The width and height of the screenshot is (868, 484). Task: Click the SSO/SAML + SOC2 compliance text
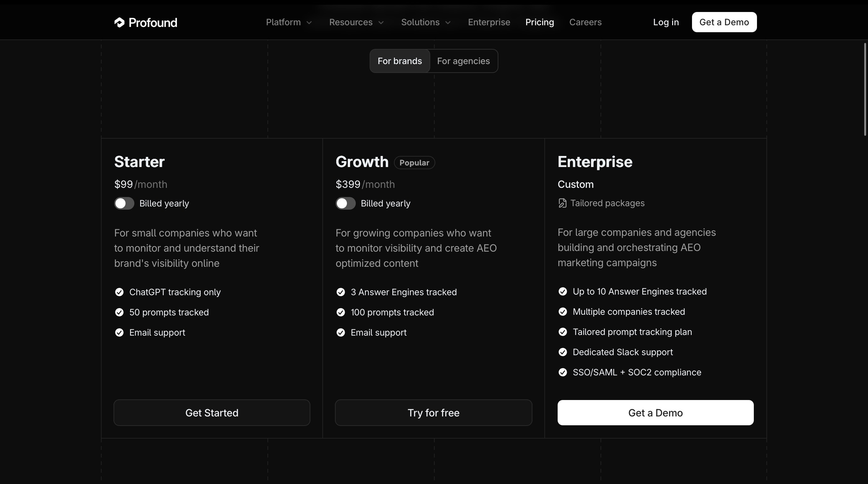tap(637, 372)
